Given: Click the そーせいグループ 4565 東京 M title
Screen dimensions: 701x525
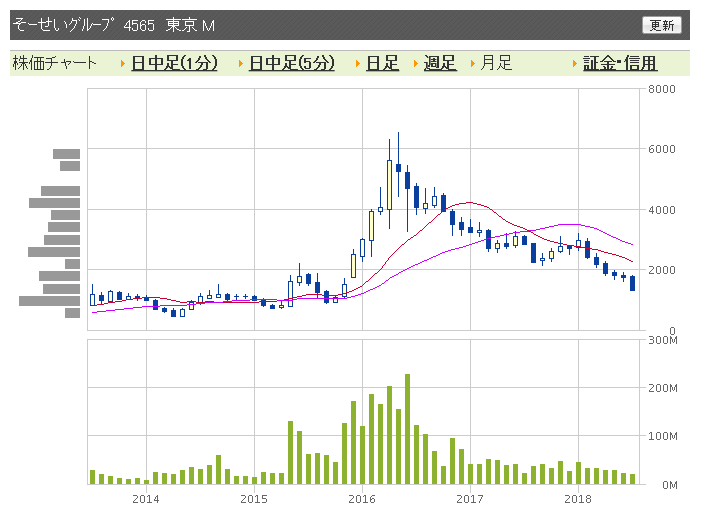Looking at the screenshot, I should click(114, 25).
